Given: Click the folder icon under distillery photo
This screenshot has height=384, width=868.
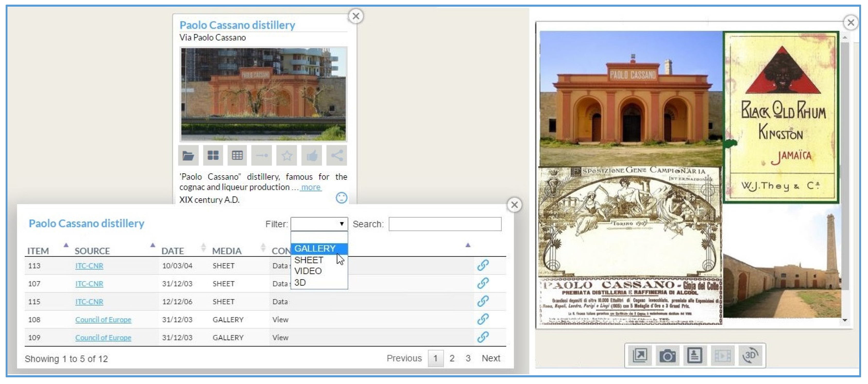Looking at the screenshot, I should (188, 156).
